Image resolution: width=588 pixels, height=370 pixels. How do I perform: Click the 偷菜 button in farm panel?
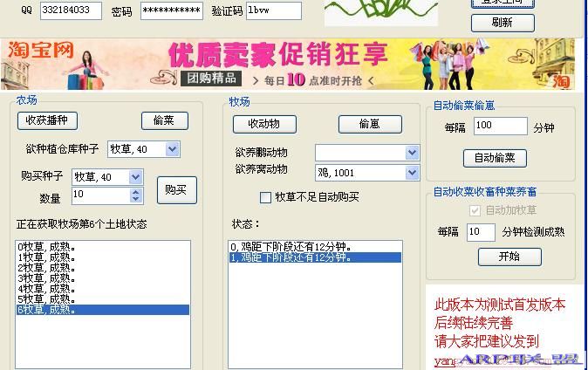[x=165, y=120]
